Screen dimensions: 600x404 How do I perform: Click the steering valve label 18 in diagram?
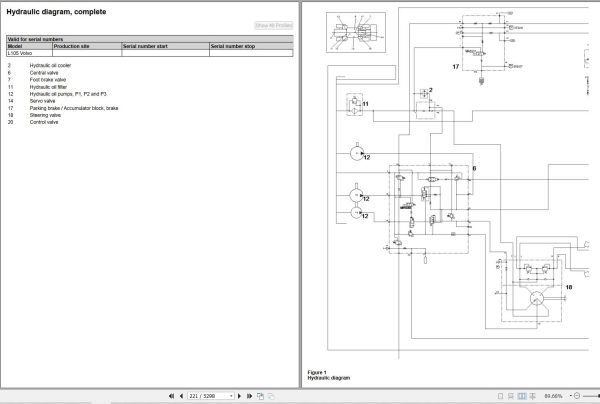569,287
